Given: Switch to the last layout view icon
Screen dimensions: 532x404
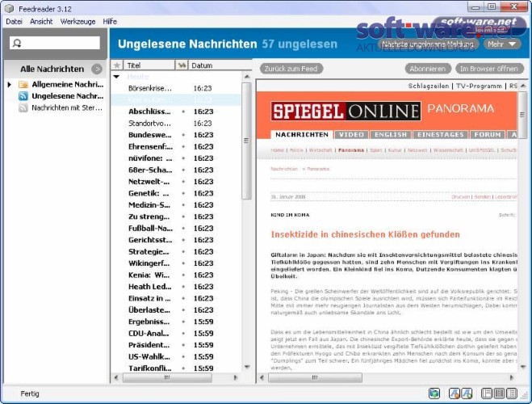Looking at the screenshot, I should (512, 393).
